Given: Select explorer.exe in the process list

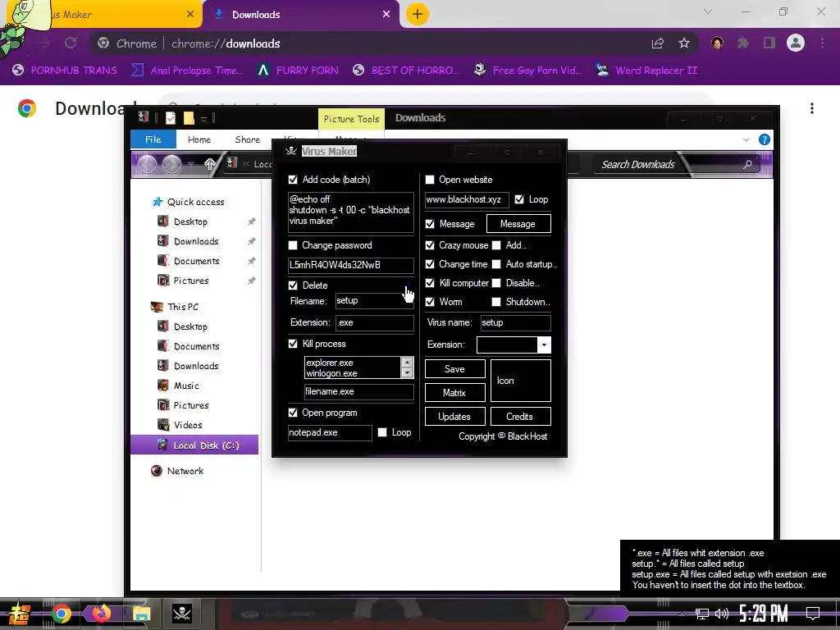Looking at the screenshot, I should (x=330, y=363).
